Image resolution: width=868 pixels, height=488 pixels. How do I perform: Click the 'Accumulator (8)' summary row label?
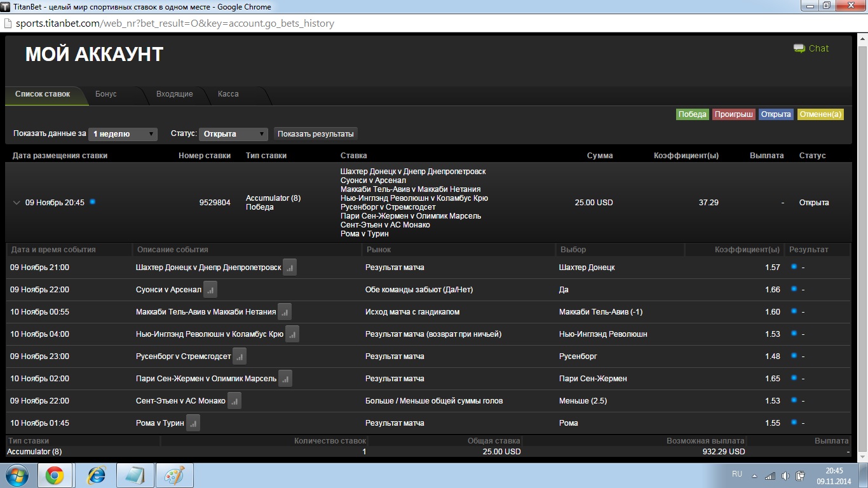click(34, 452)
